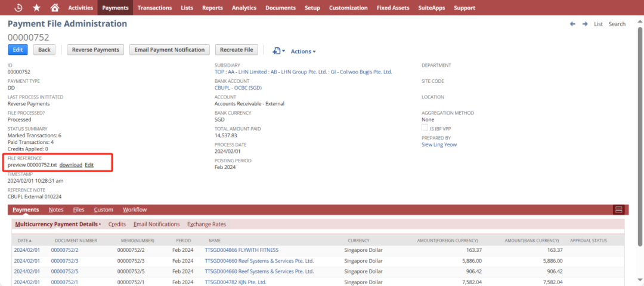This screenshot has height=286, width=644.
Task: Click the total amount paid 14,537.83
Action: tap(225, 136)
